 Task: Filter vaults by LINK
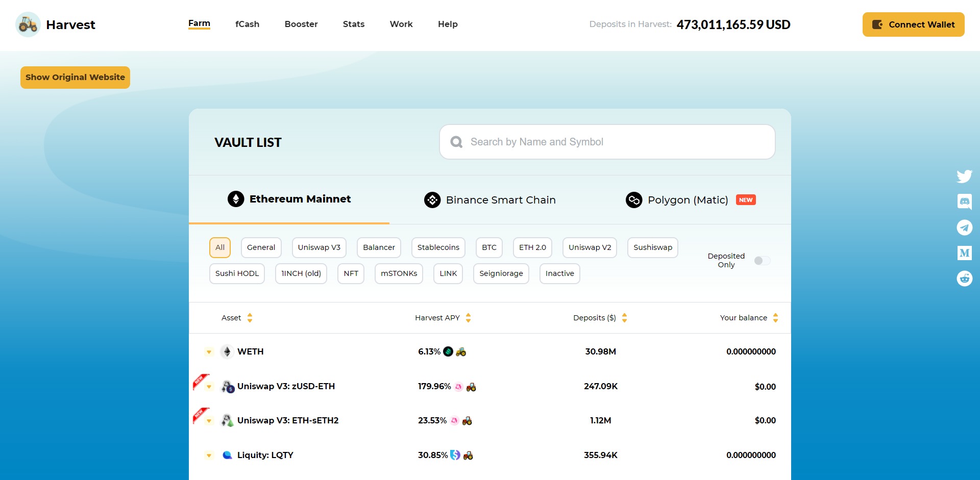[x=448, y=273]
